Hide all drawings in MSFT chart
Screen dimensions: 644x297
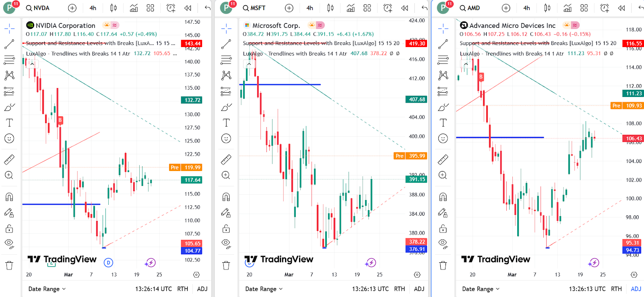point(226,243)
